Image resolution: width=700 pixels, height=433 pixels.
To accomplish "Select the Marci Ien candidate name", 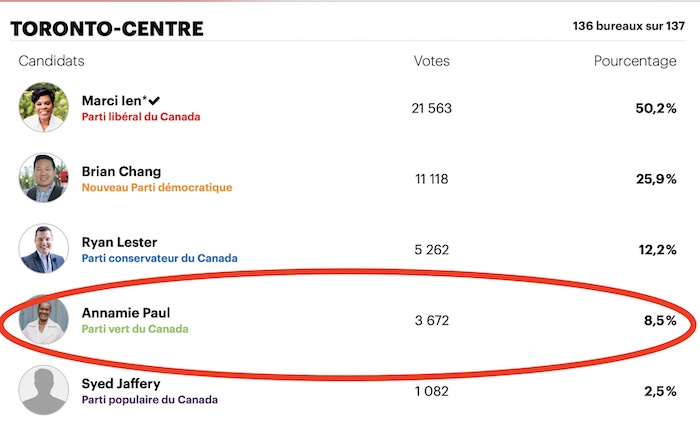I will click(114, 100).
